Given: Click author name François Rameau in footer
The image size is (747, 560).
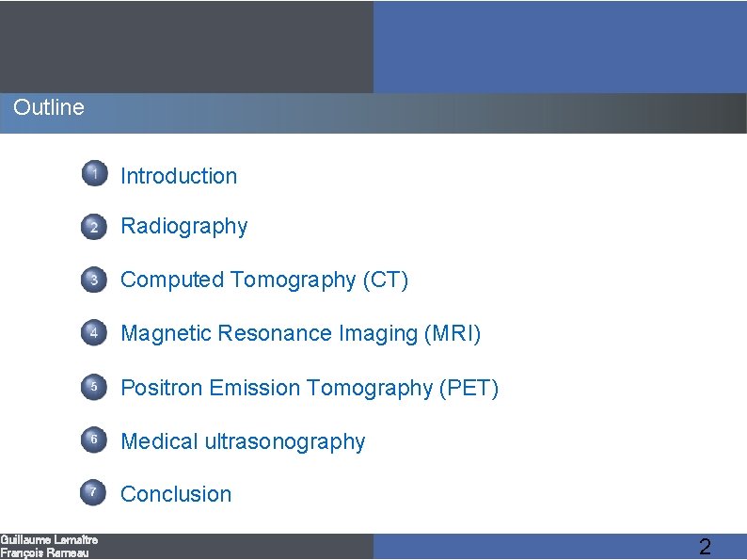Looking at the screenshot, I should (44, 552).
